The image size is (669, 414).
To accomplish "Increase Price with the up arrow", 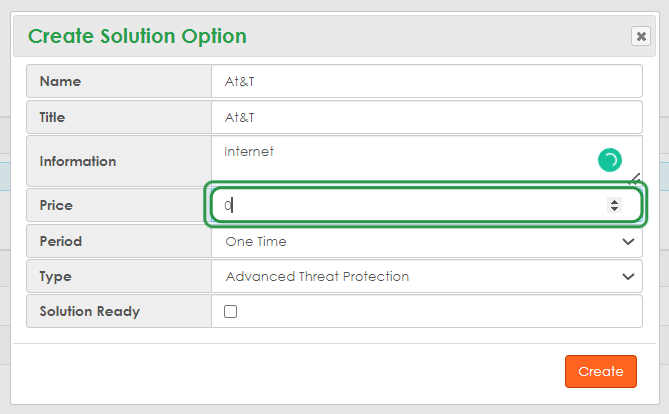I will (x=614, y=201).
